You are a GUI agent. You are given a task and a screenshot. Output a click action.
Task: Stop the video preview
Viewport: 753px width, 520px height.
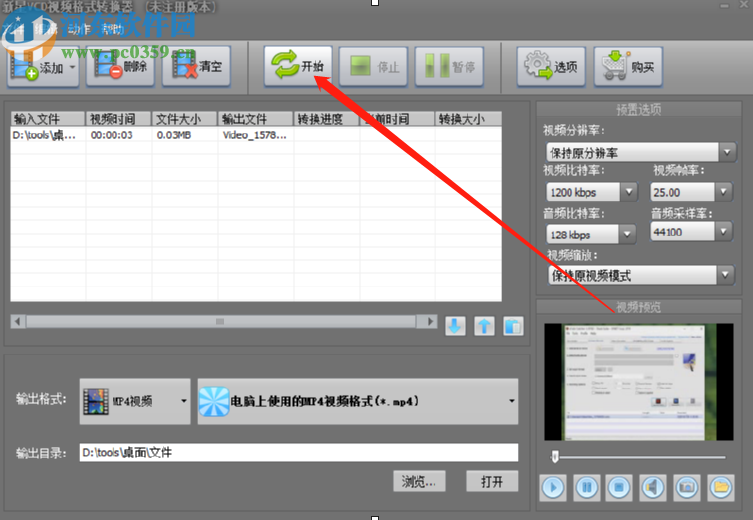tap(619, 488)
